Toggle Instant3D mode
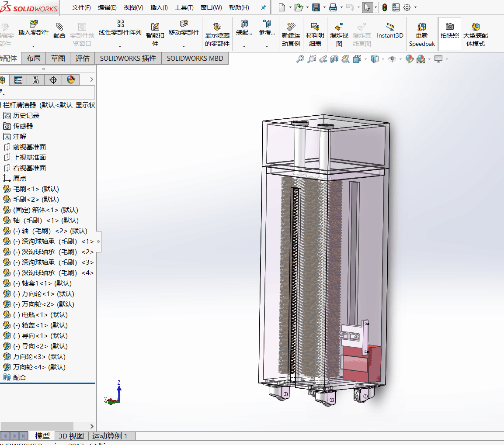Image resolution: width=504 pixels, height=445 pixels. click(x=390, y=31)
